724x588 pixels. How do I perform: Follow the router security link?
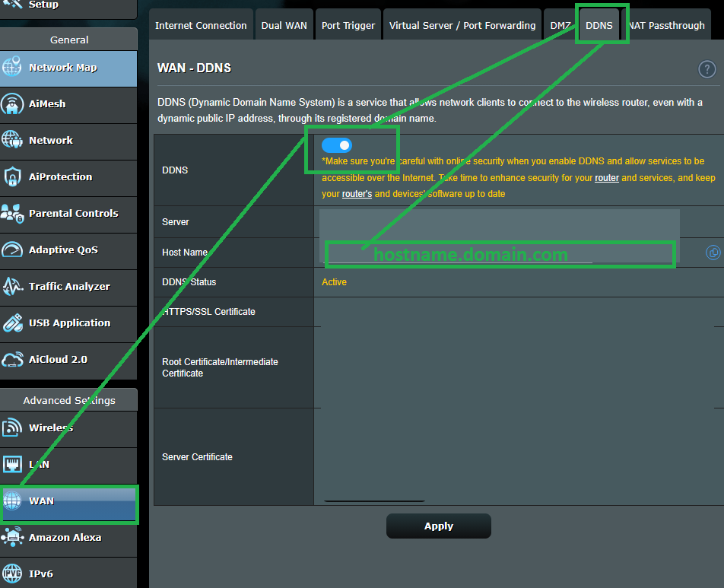click(606, 177)
